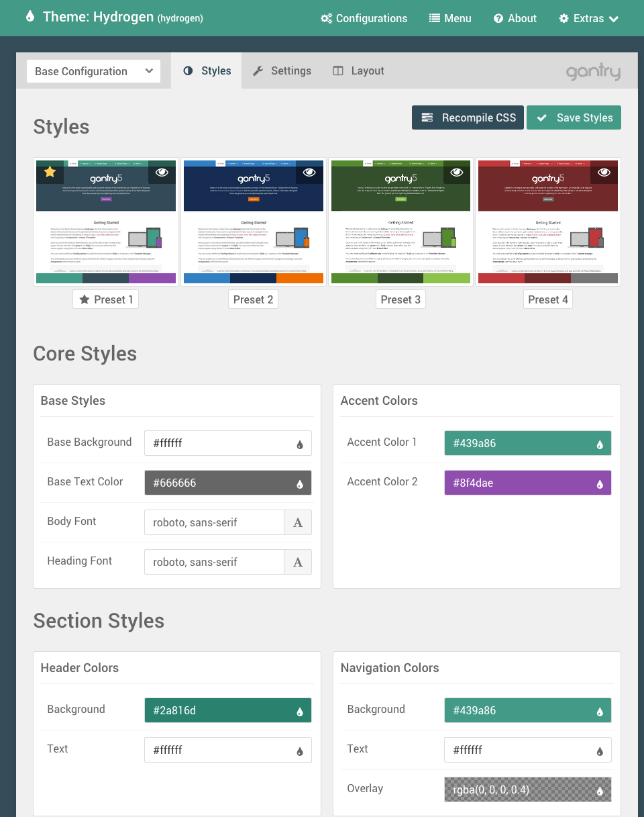
Task: Open font picker for Body Font
Action: click(x=298, y=522)
